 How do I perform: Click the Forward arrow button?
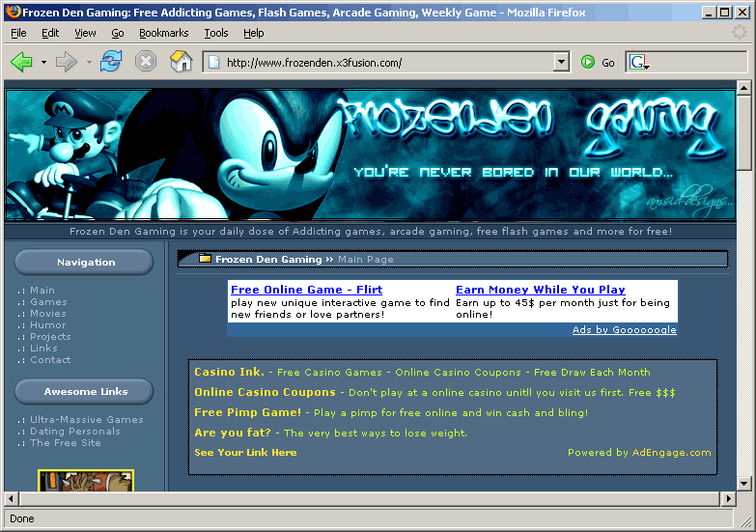pos(66,63)
